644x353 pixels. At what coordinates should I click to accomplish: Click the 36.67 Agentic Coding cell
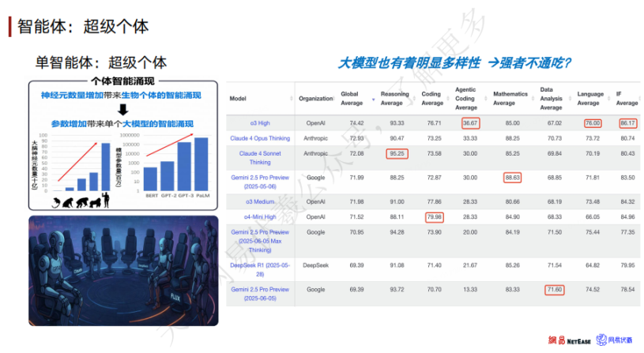point(470,123)
